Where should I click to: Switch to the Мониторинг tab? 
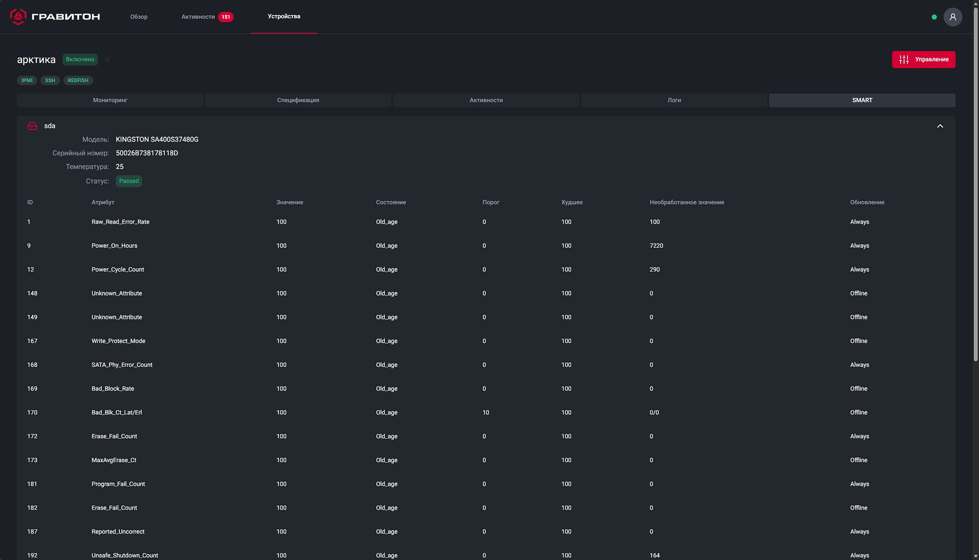pyautogui.click(x=110, y=100)
